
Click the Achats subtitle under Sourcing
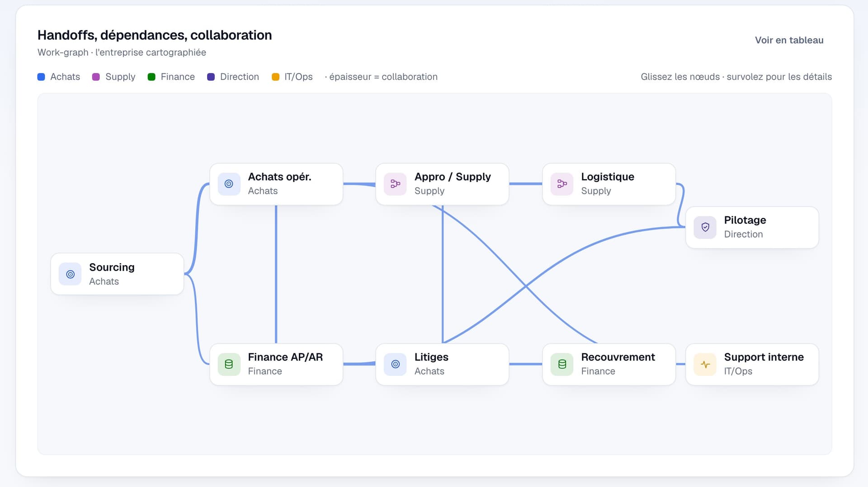coord(104,281)
